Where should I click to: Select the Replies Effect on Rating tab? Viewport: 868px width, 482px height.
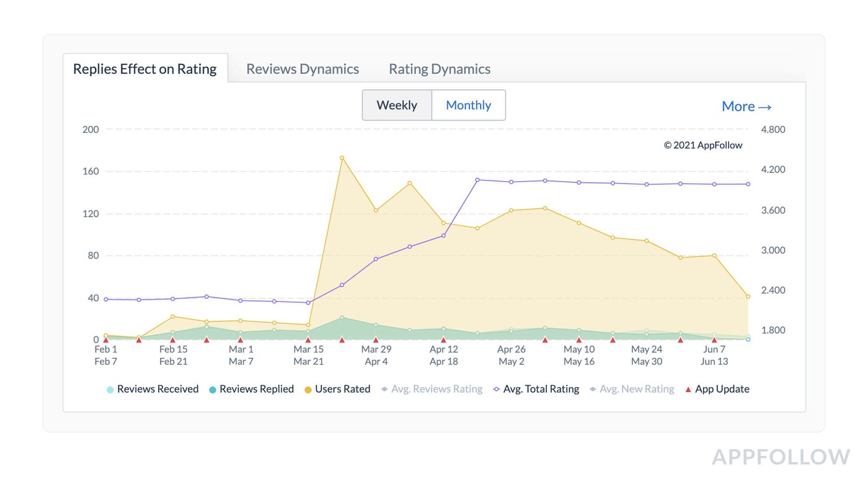click(145, 69)
